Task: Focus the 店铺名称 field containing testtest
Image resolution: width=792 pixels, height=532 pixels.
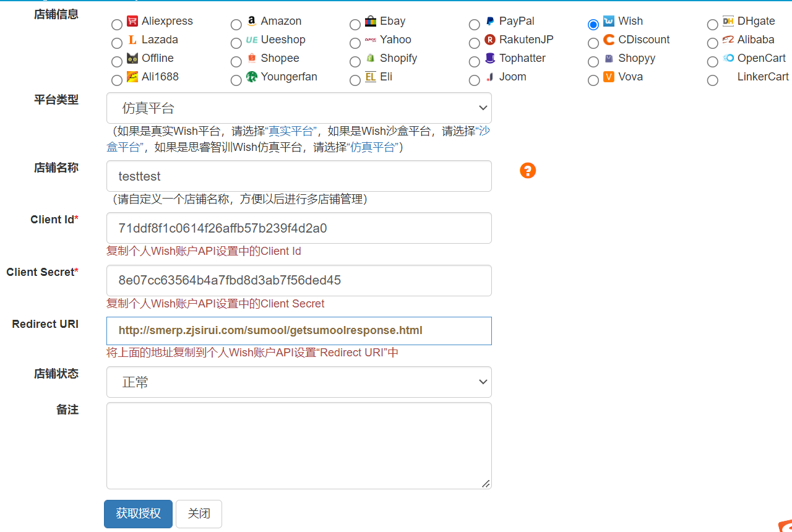Action: 299,176
